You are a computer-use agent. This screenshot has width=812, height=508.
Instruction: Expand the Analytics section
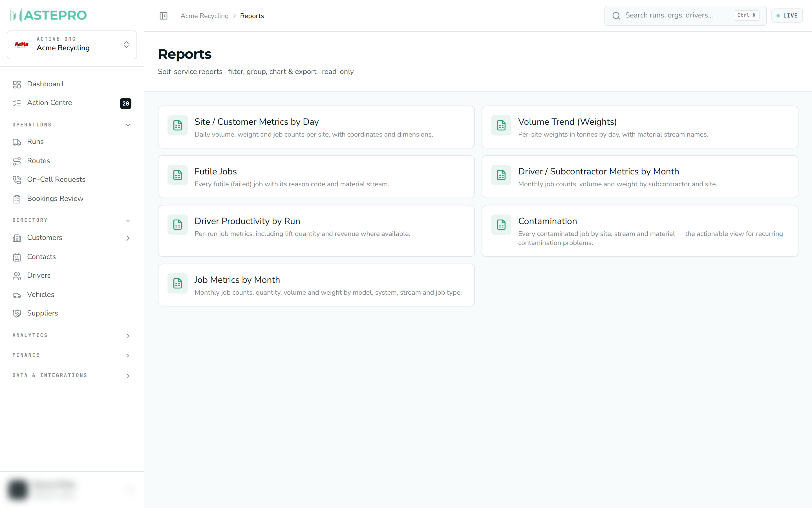[128, 336]
